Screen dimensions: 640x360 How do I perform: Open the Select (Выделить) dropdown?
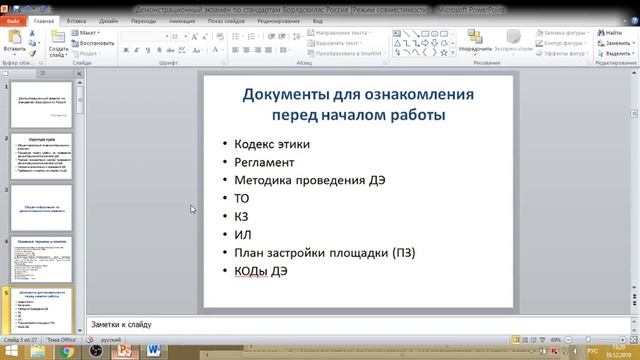[616, 53]
